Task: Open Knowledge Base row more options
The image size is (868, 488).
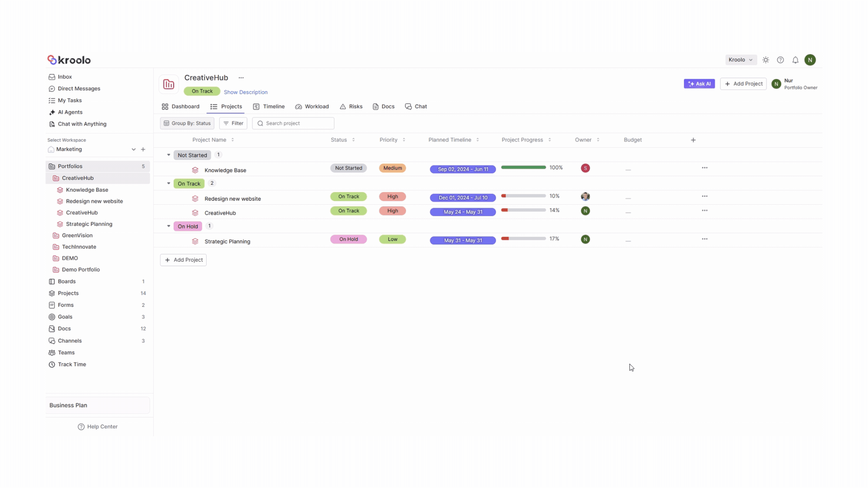Action: (x=704, y=168)
